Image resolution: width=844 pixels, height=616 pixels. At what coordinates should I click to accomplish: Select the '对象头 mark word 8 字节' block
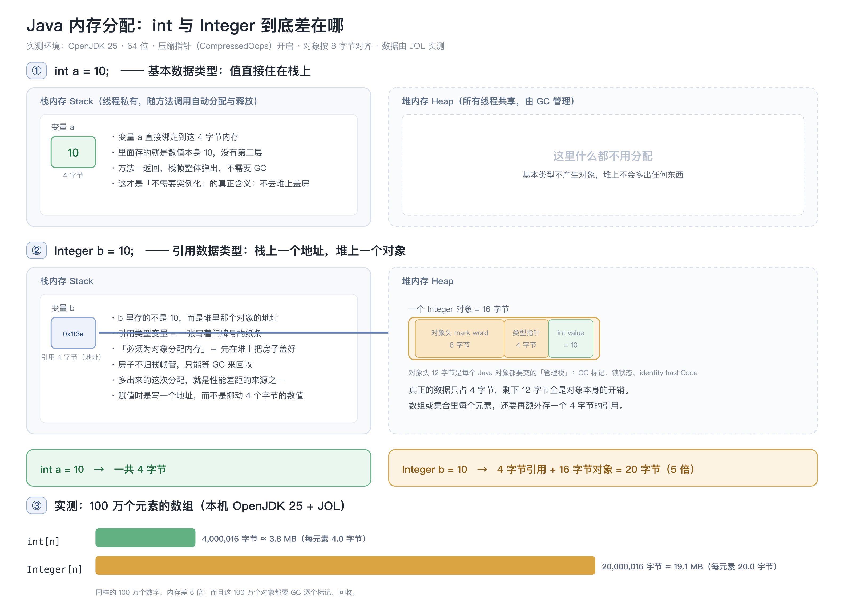[459, 338]
